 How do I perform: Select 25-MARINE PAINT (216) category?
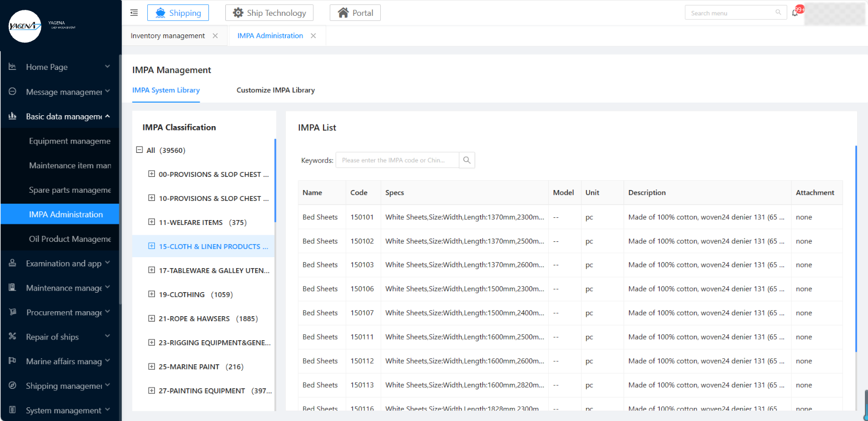(201, 366)
